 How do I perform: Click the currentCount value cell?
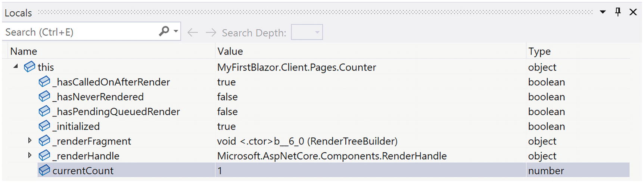[x=370, y=170]
